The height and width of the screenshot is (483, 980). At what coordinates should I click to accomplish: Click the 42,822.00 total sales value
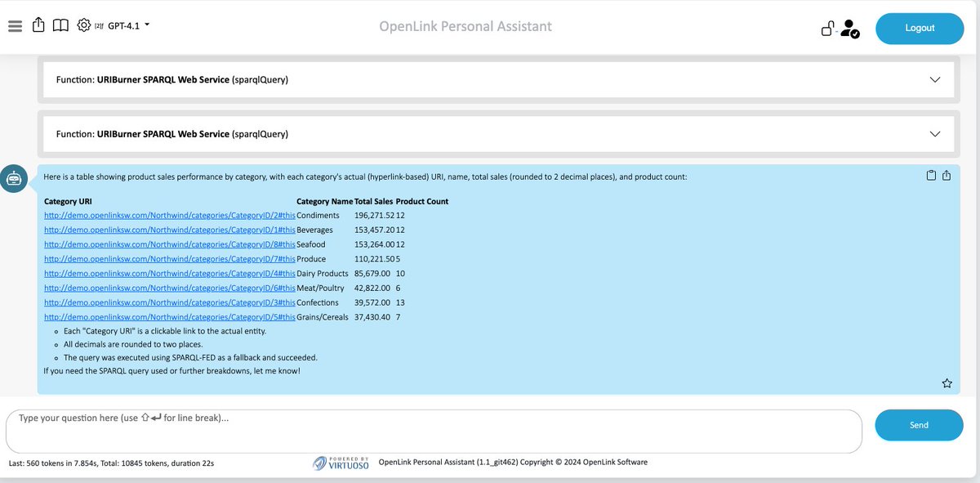[372, 288]
